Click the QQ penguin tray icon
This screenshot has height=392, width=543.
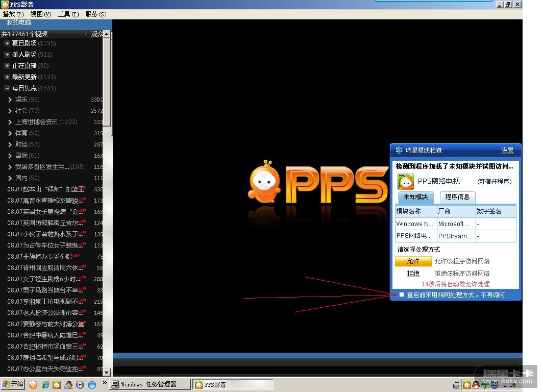(475, 385)
